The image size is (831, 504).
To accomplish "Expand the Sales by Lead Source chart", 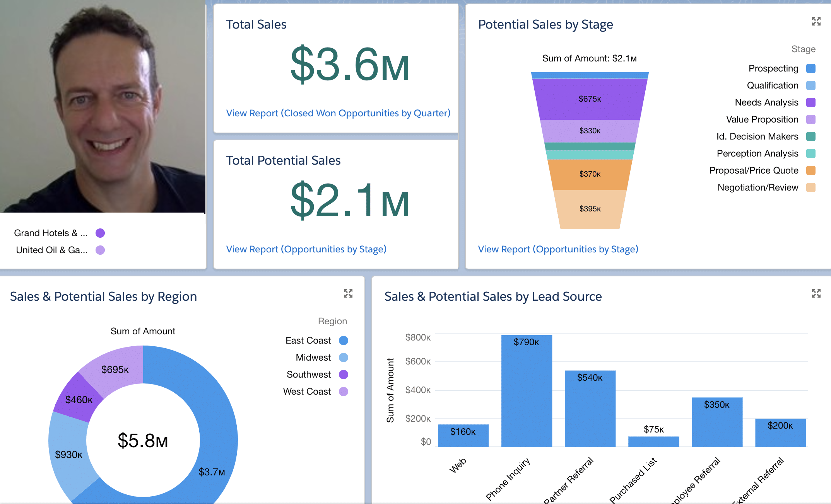I will [x=816, y=293].
